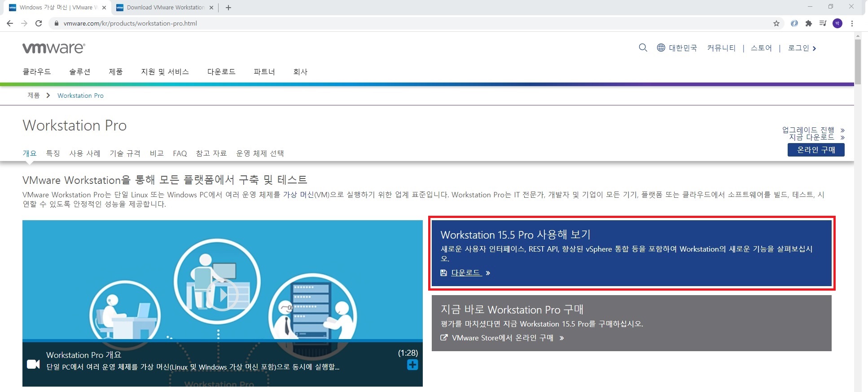This screenshot has height=392, width=868.
Task: Open the 스토어 link
Action: [x=761, y=48]
